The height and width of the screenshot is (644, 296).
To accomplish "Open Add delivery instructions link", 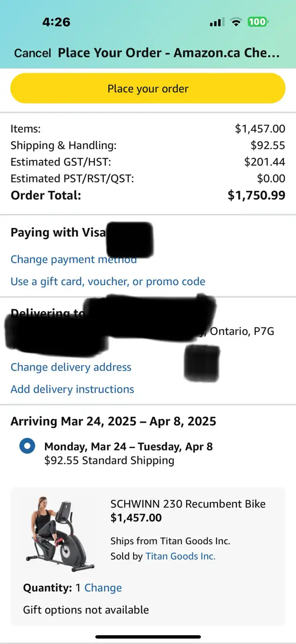I will pos(72,389).
